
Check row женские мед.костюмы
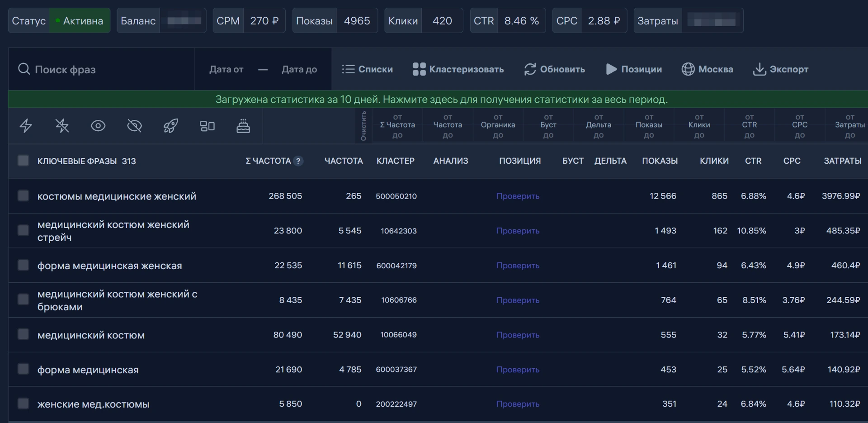pyautogui.click(x=23, y=404)
